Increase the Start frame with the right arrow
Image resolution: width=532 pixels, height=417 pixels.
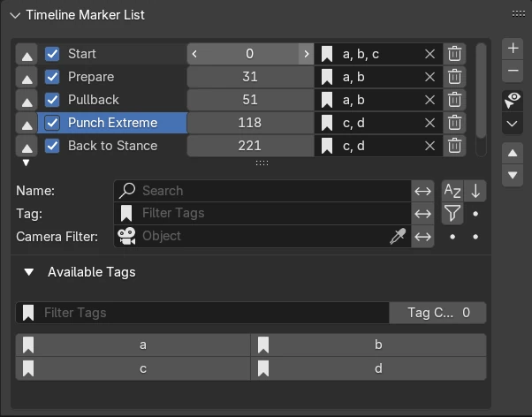307,54
